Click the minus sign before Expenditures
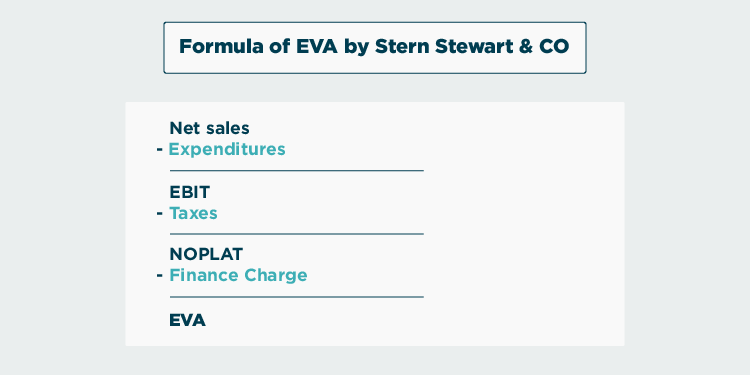This screenshot has height=375, width=750. click(160, 150)
